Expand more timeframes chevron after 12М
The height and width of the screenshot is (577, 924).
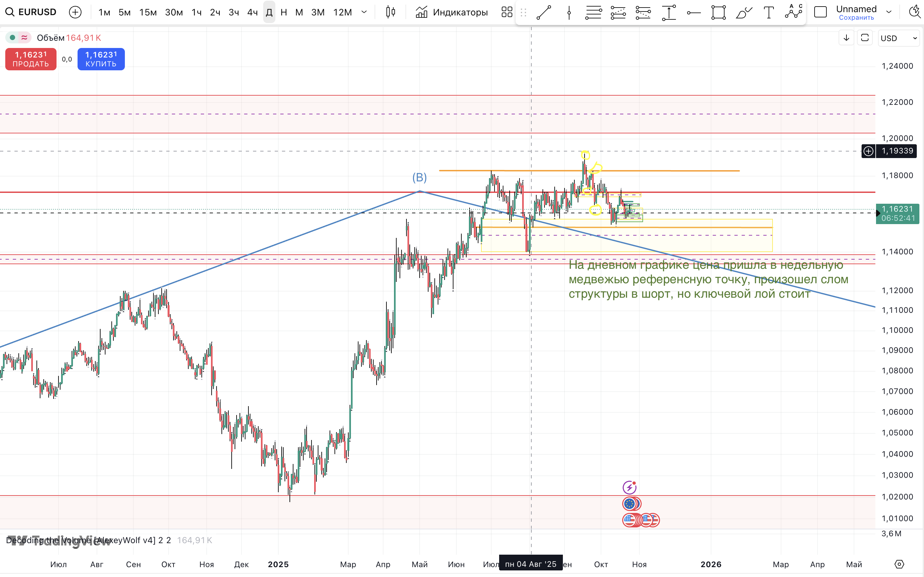364,12
